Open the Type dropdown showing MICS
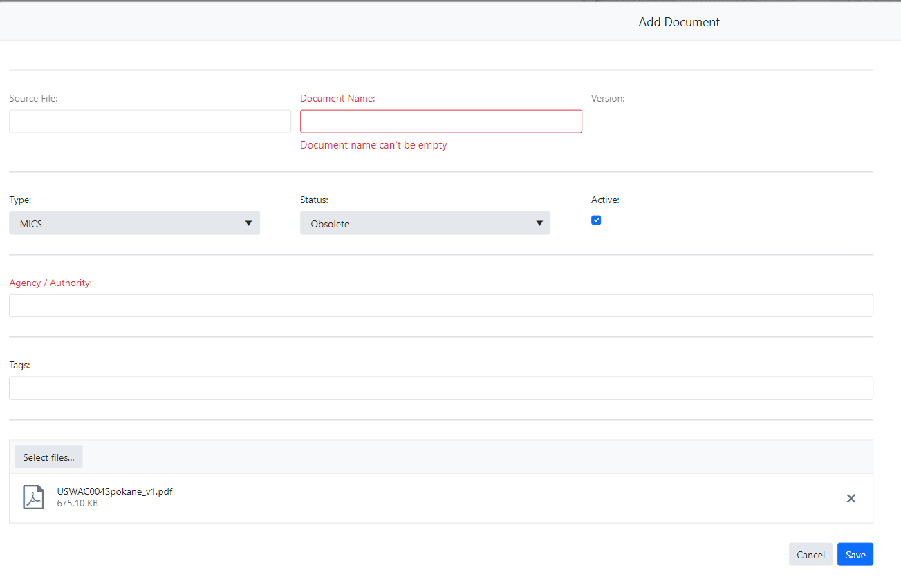The image size is (901, 588). tap(134, 223)
